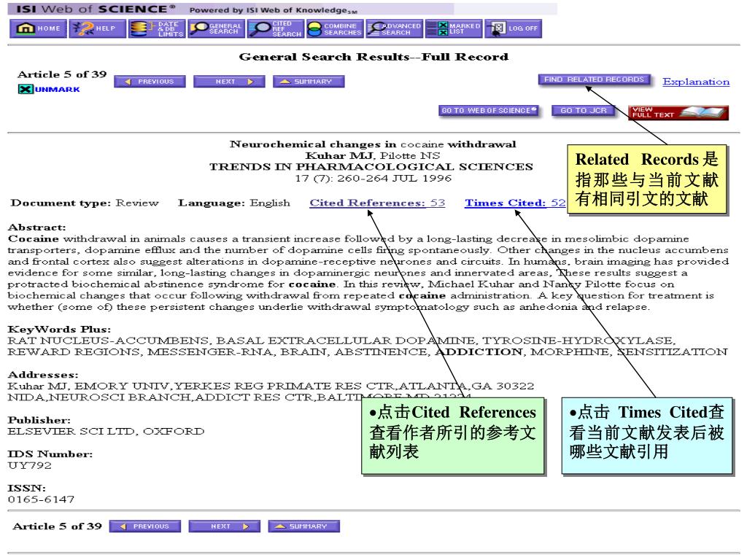Open the Combine Searches page

point(334,28)
